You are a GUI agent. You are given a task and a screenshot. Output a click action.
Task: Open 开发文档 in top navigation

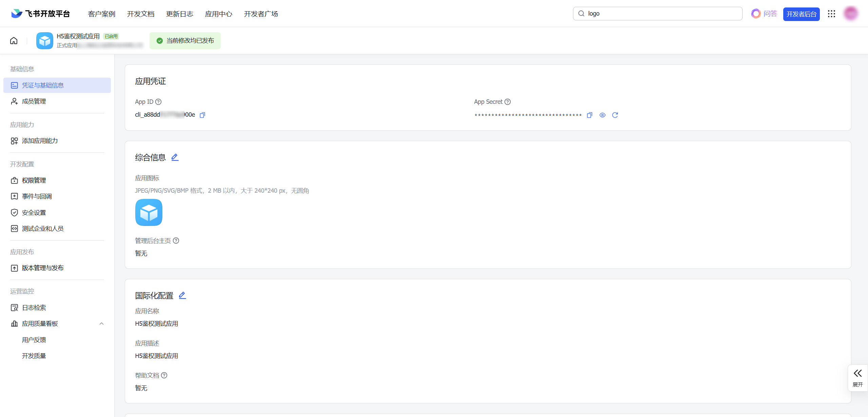141,14
